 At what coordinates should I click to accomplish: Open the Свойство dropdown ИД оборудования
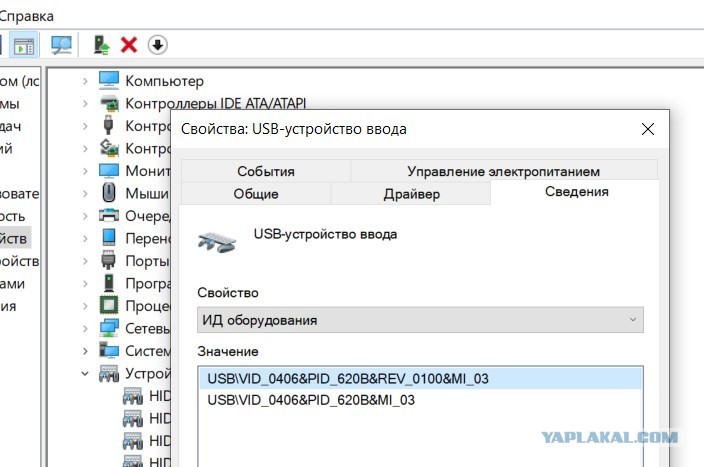click(420, 320)
